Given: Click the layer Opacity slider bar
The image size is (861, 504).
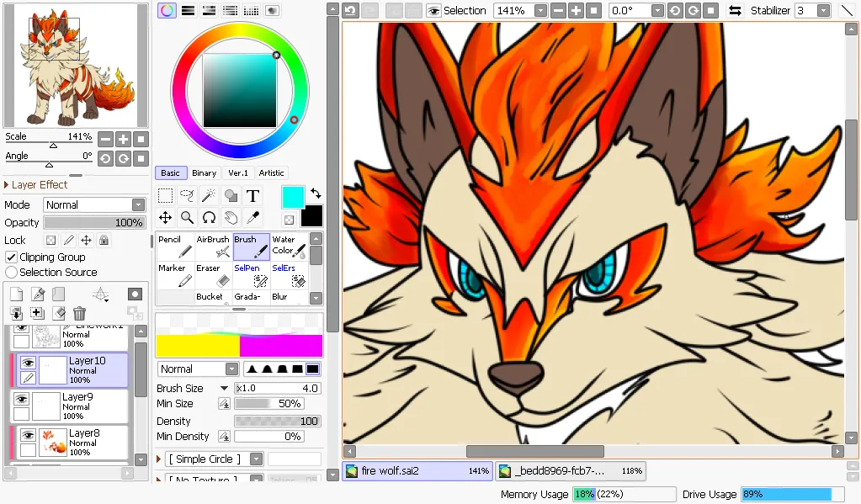Looking at the screenshot, I should 94,222.
